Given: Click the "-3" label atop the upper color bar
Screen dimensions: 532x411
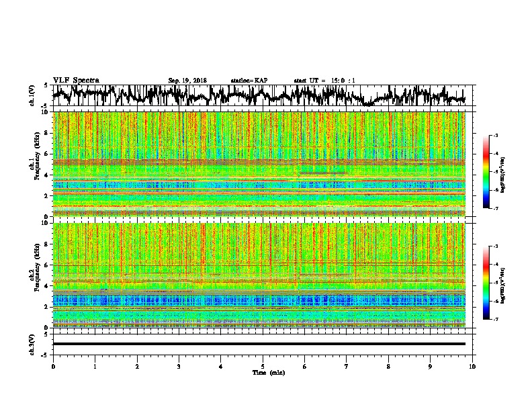Looking at the screenshot, I should 495,135.
